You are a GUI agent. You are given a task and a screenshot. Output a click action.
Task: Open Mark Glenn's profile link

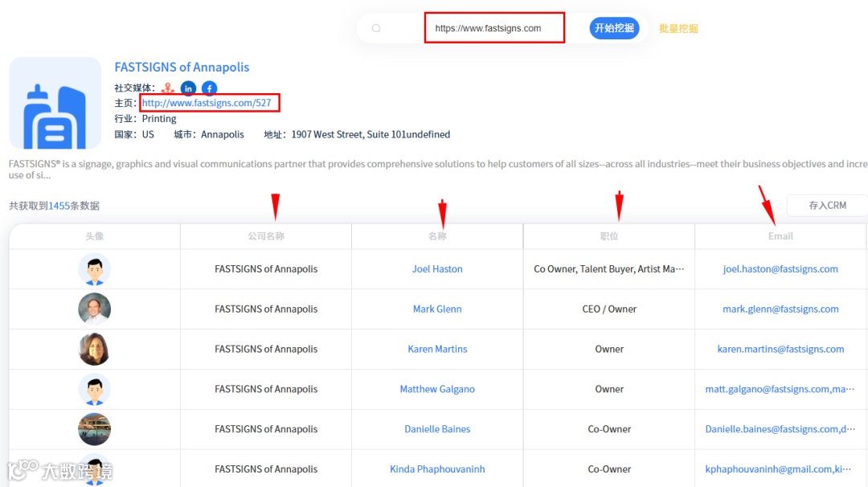click(437, 309)
